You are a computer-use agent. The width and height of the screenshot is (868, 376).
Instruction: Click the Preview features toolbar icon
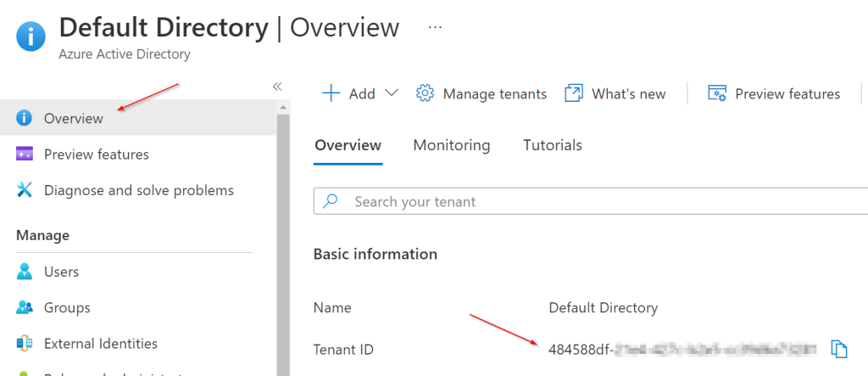pos(717,93)
